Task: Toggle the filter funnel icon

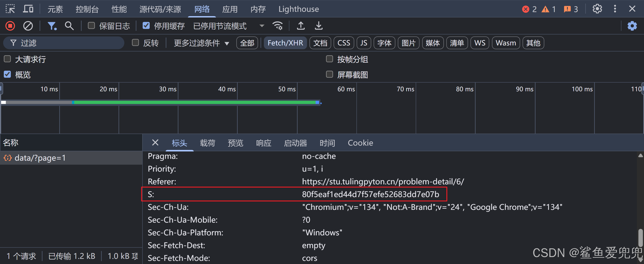Action: click(x=52, y=26)
